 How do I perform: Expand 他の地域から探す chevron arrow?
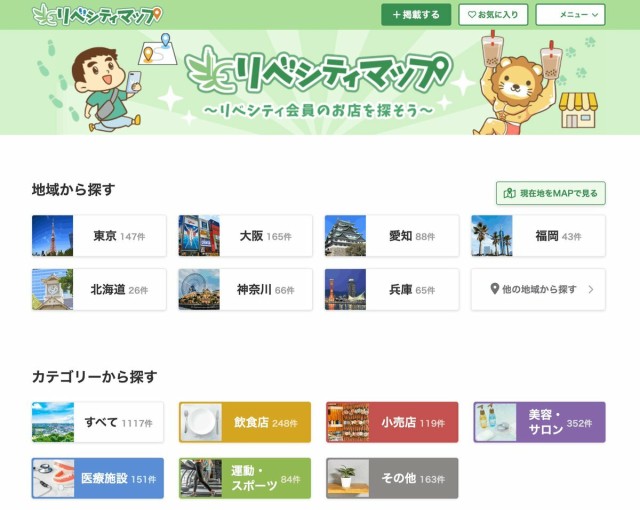coord(591,289)
